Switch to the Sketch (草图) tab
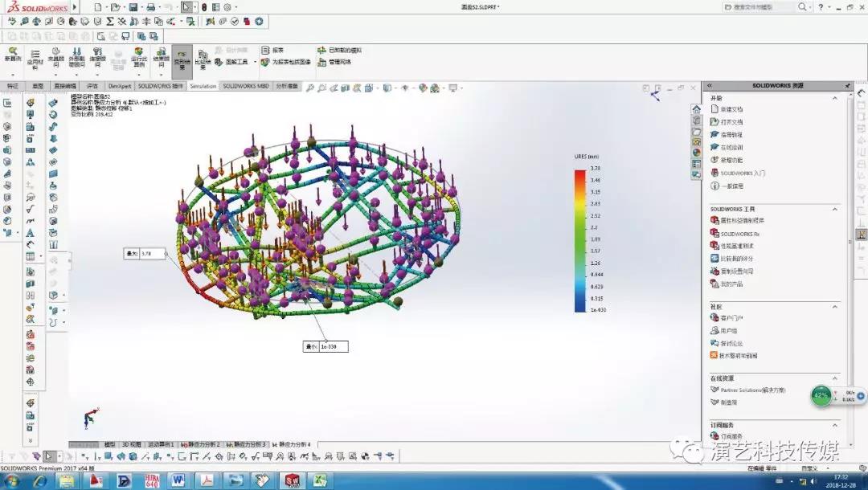This screenshot has height=490, width=868. [38, 86]
